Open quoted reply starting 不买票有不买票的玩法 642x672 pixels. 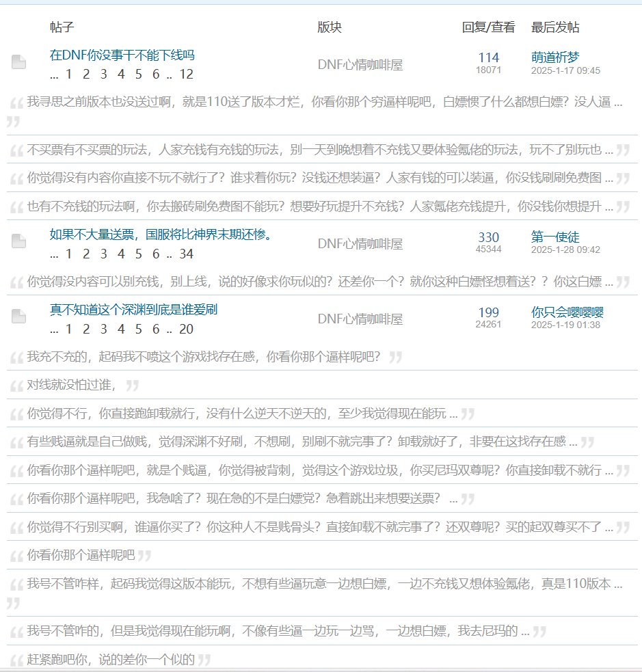[x=320, y=150]
